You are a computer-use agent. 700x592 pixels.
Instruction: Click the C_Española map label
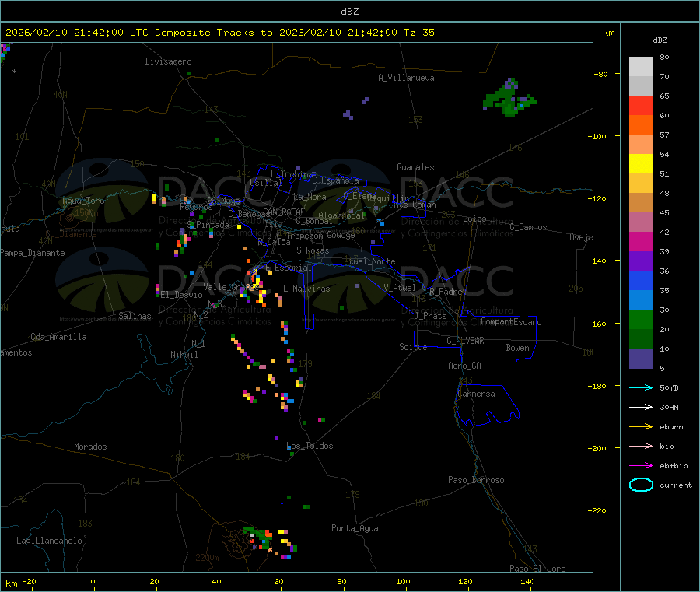click(x=336, y=180)
